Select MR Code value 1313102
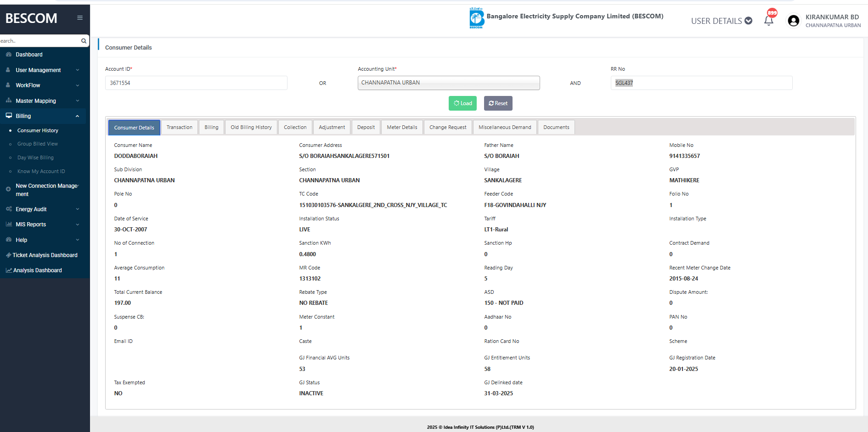Image resolution: width=868 pixels, height=432 pixels. pos(310,279)
